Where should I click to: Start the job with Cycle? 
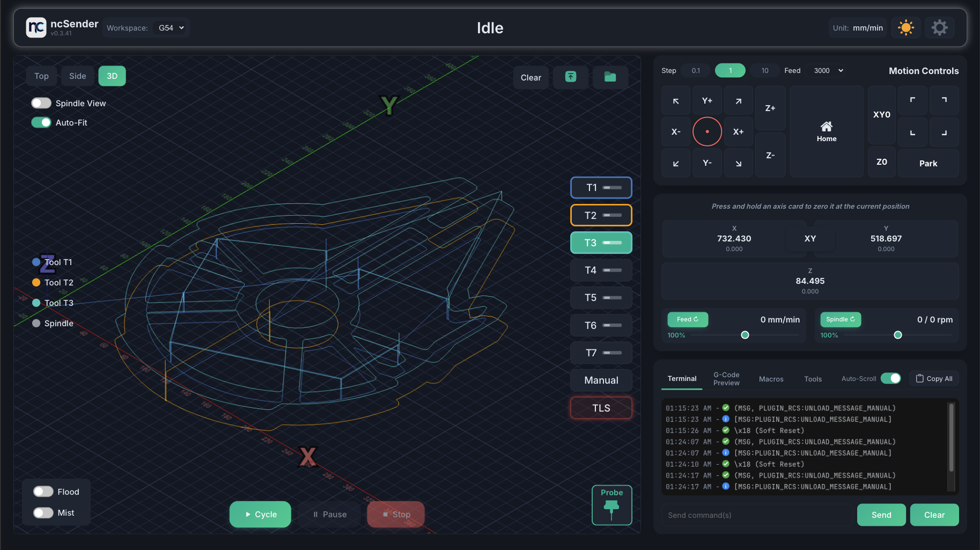click(260, 514)
